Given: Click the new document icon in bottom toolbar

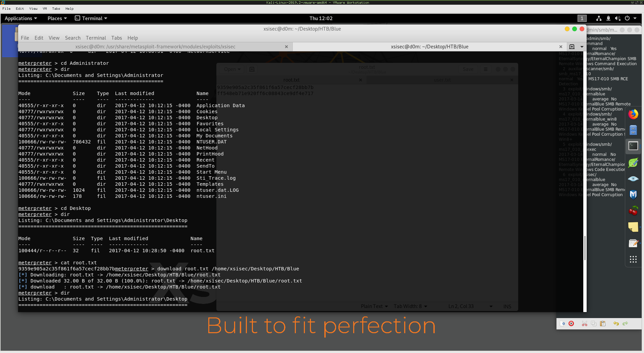Looking at the screenshot, I should coord(562,324).
